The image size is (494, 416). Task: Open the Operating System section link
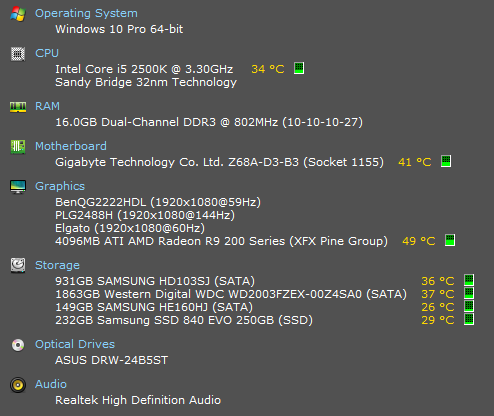(86, 14)
